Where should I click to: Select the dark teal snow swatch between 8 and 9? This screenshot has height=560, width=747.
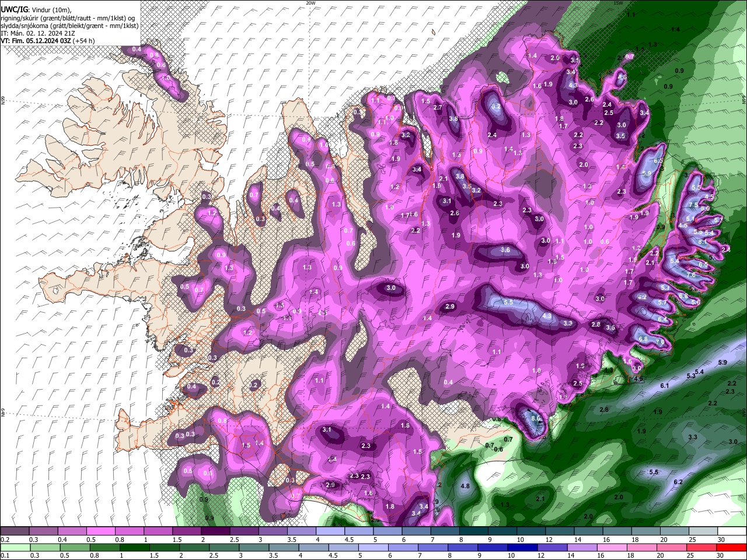(x=474, y=531)
